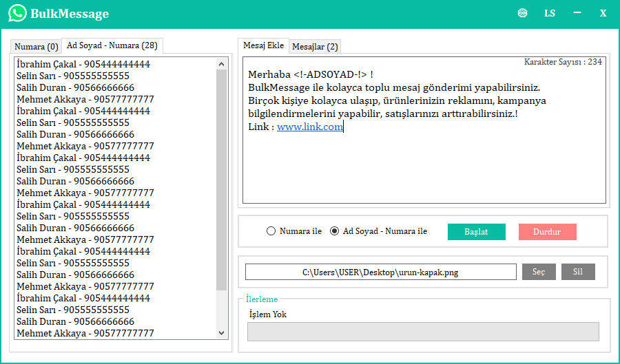Click the urun-kapak.png file path field
Screen dimensions: 620x364
coord(380,272)
